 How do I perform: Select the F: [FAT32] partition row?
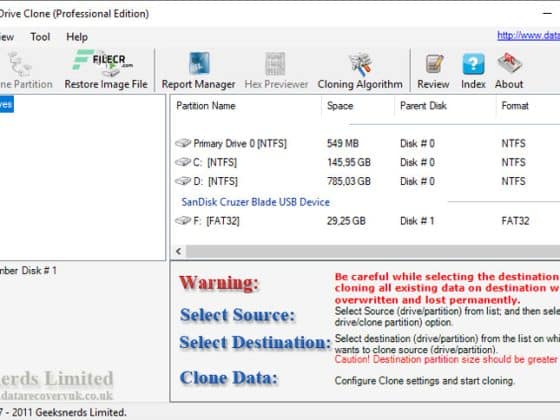(x=366, y=221)
